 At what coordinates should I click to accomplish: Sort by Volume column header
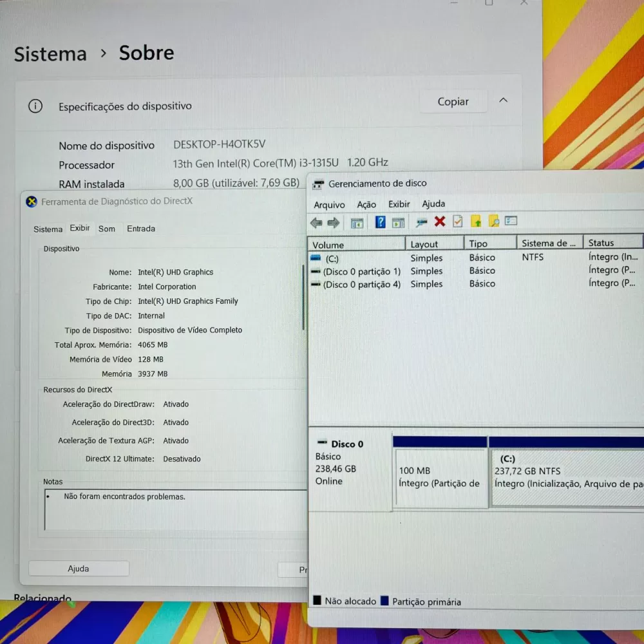(356, 244)
